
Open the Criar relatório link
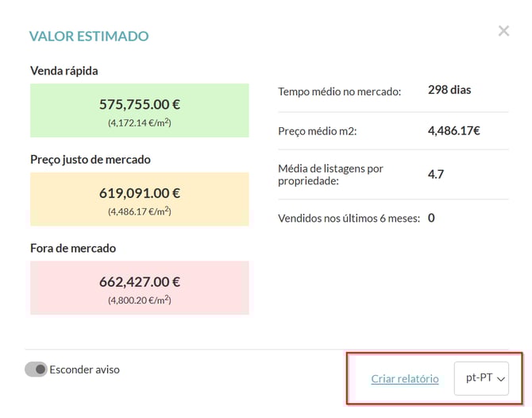[404, 379]
